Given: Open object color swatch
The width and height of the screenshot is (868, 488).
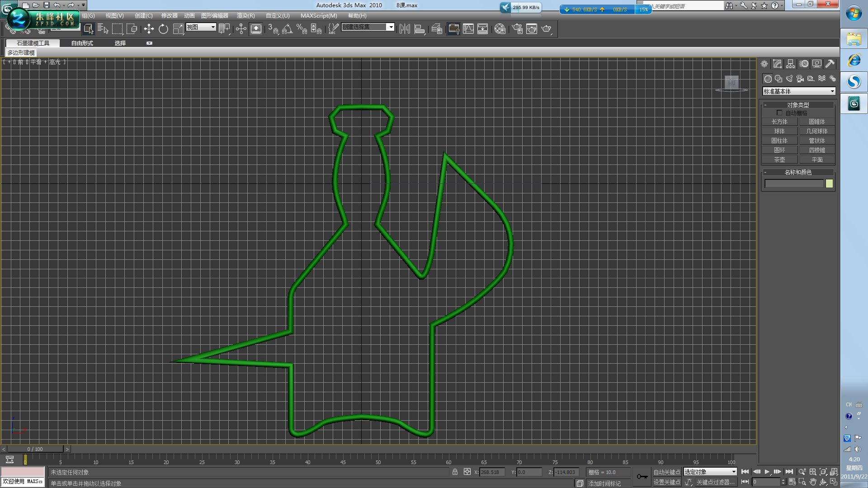Looking at the screenshot, I should click(829, 183).
